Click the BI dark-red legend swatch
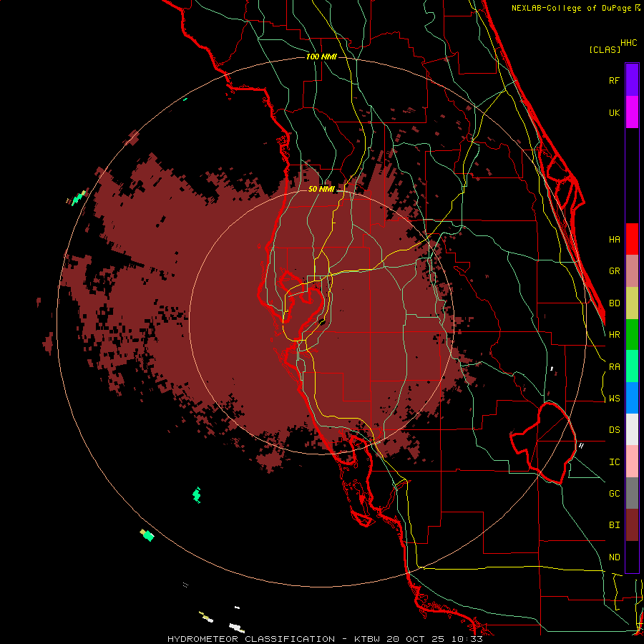 [x=632, y=525]
